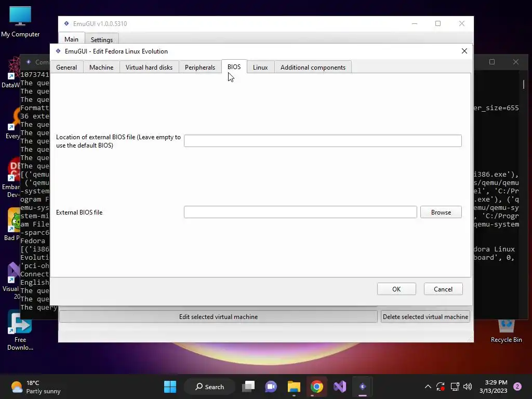Open Task View in the taskbar
This screenshot has width=532, height=399.
pyautogui.click(x=248, y=387)
